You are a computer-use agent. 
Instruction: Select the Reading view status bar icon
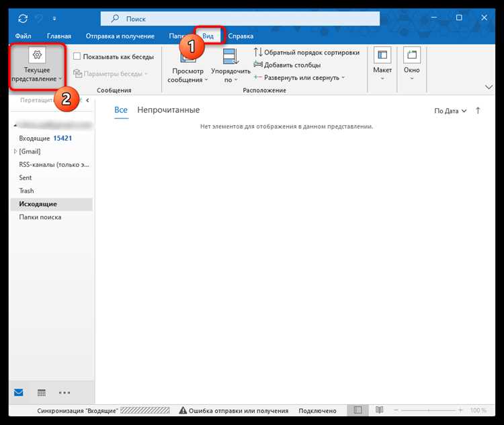(x=379, y=410)
